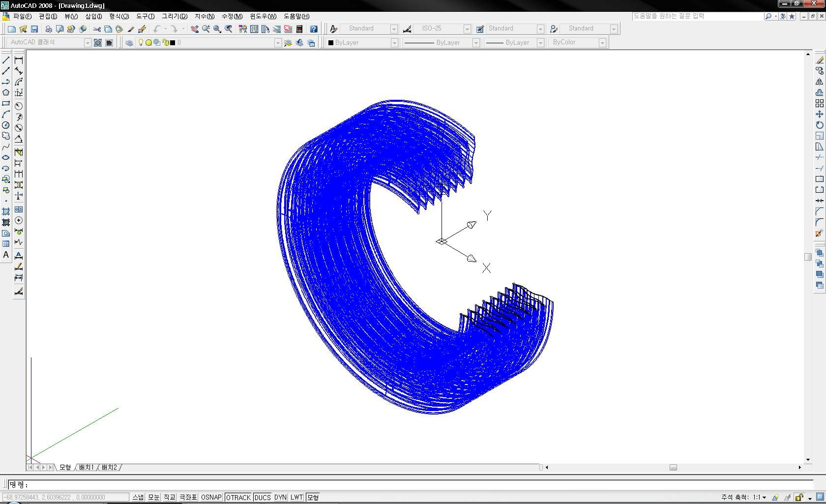
Task: Select the Ellipse draw tool
Action: tap(6, 157)
